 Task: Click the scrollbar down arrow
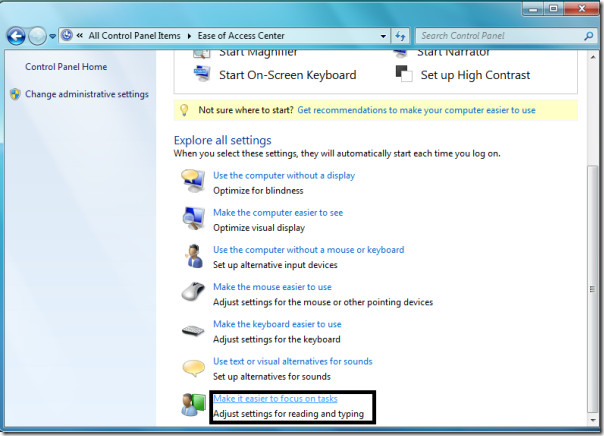click(593, 420)
